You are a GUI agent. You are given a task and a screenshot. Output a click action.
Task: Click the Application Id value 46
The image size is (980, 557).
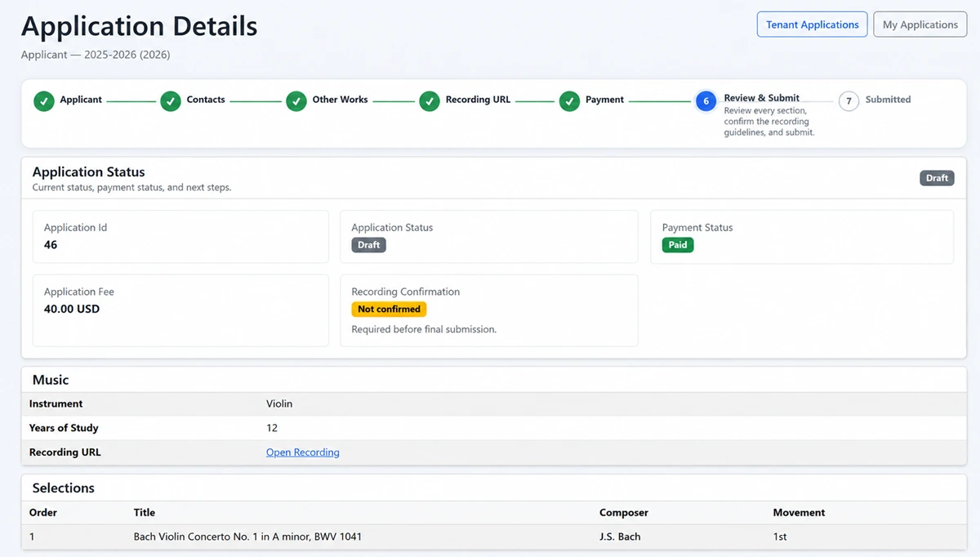[x=51, y=245]
